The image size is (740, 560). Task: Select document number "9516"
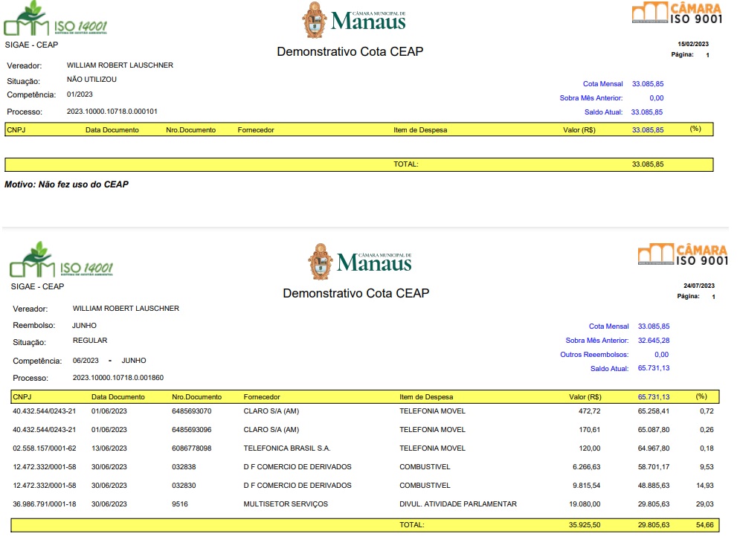(x=180, y=504)
